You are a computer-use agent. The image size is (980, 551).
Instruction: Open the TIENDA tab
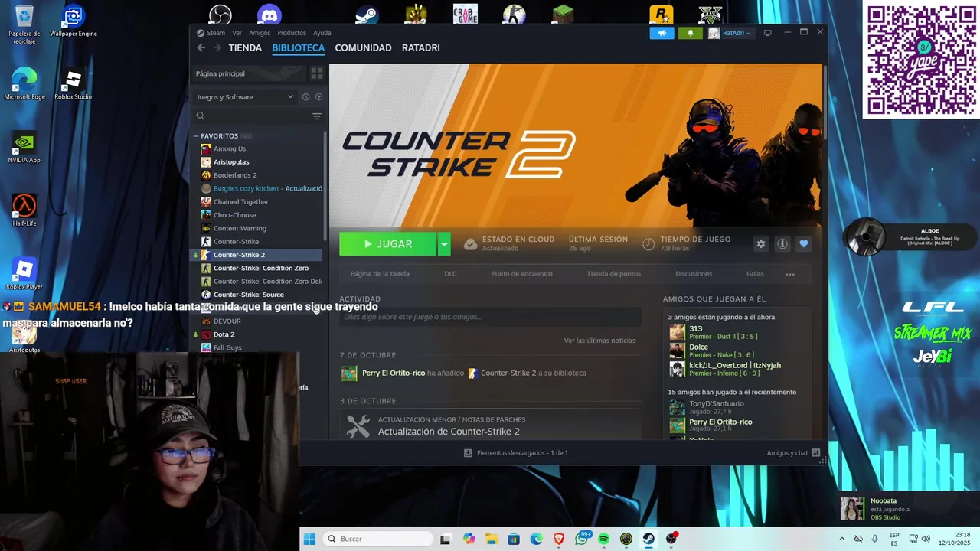point(245,47)
